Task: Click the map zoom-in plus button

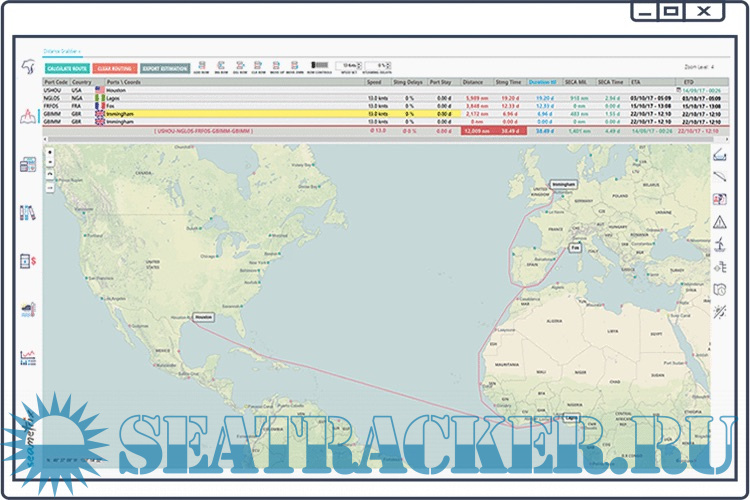Action: pos(50,153)
